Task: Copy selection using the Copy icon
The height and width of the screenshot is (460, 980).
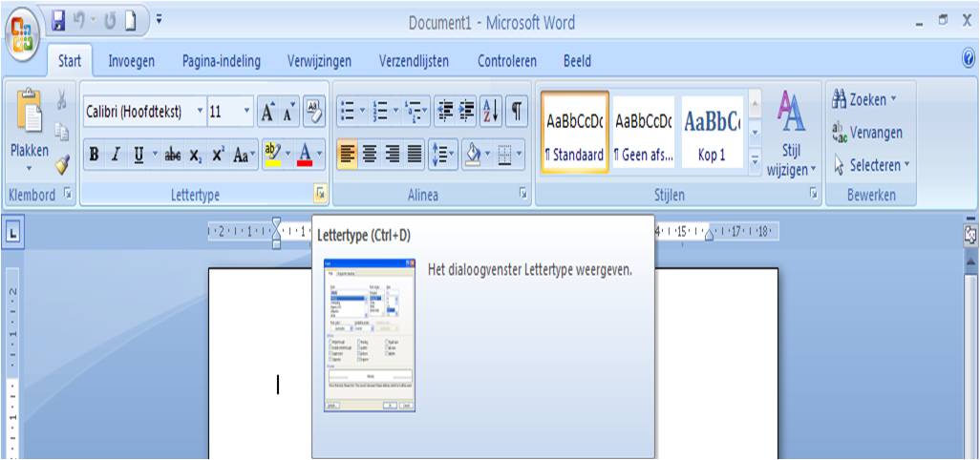Action: click(62, 133)
